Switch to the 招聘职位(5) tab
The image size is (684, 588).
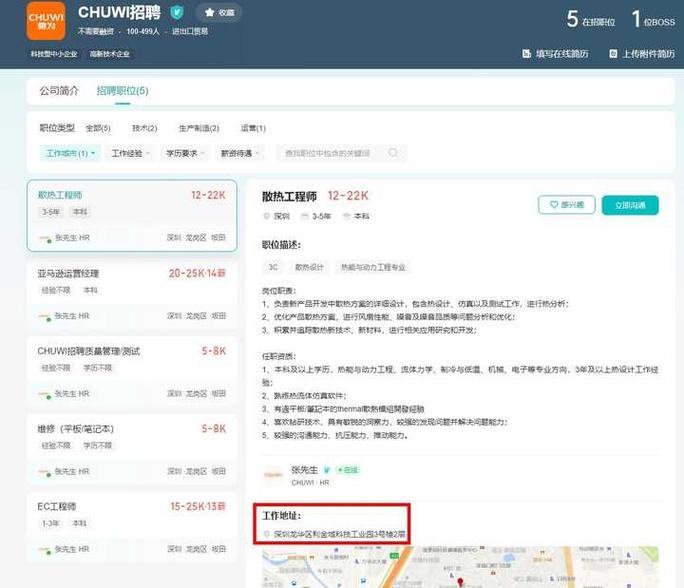pos(123,91)
